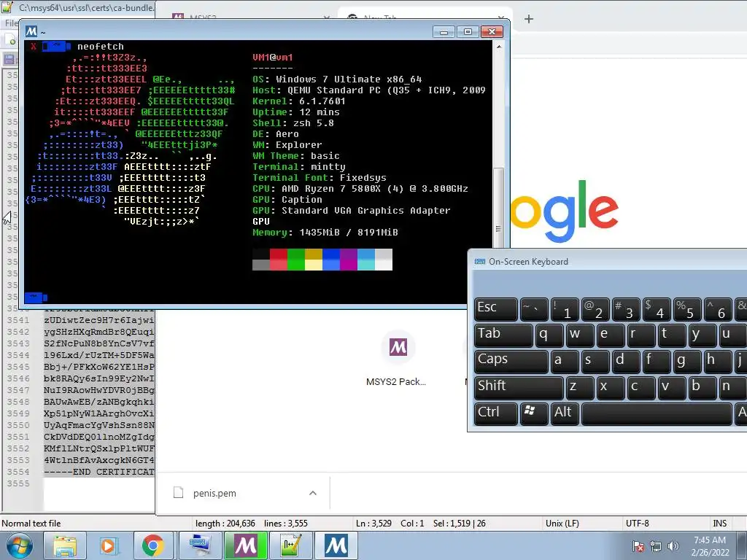Click the a key on On-Screen Keyboard

pyautogui.click(x=565, y=361)
